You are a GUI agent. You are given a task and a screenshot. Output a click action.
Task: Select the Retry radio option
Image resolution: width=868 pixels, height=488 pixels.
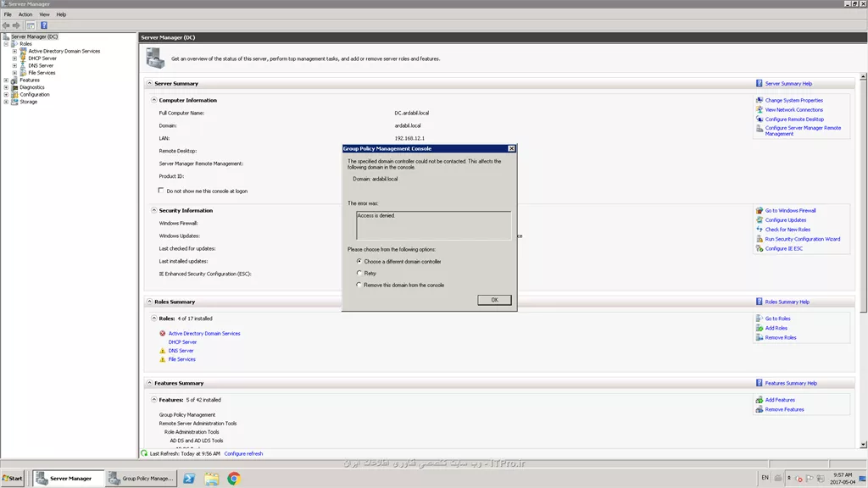359,273
